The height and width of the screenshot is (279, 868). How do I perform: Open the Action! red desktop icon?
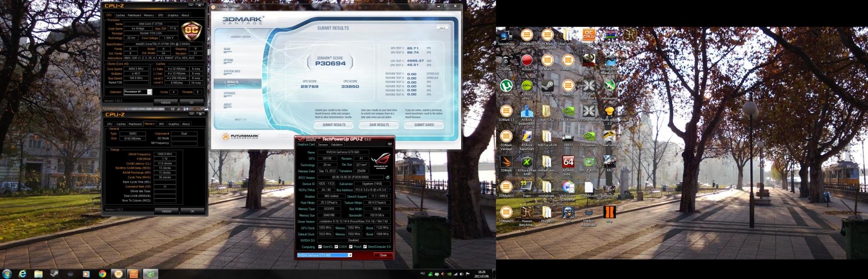(527, 62)
